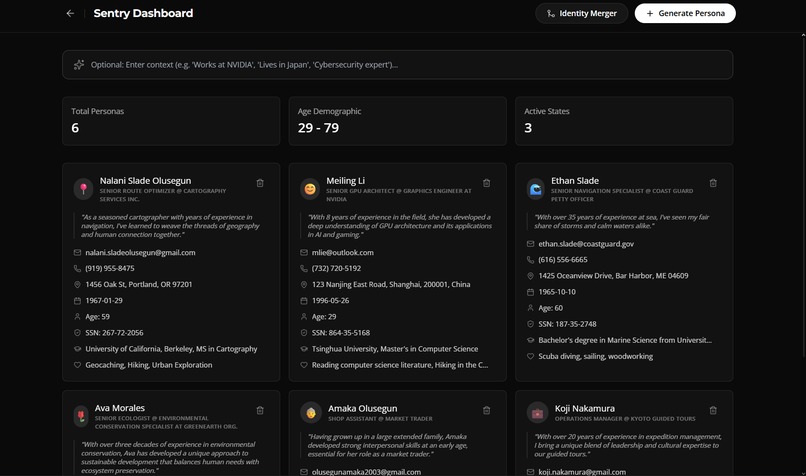The image size is (806, 476).
Task: Click Age: 60 on Ethan Slade's card
Action: tap(551, 308)
